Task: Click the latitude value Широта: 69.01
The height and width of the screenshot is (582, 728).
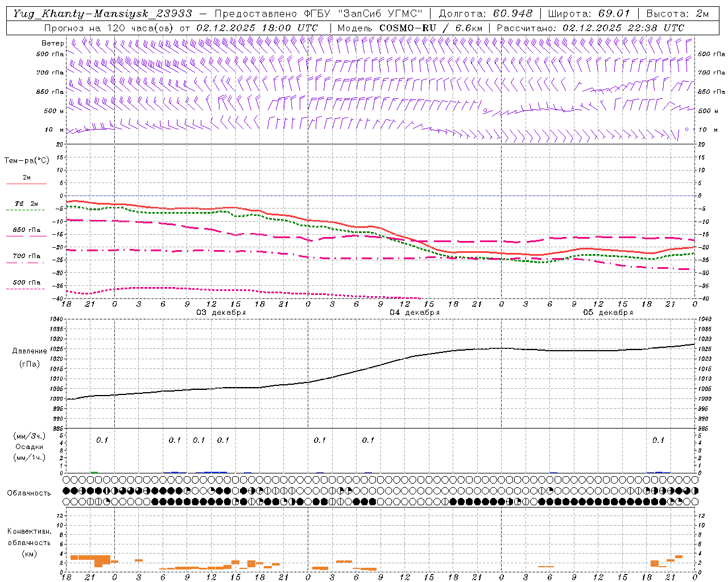Action: (589, 14)
